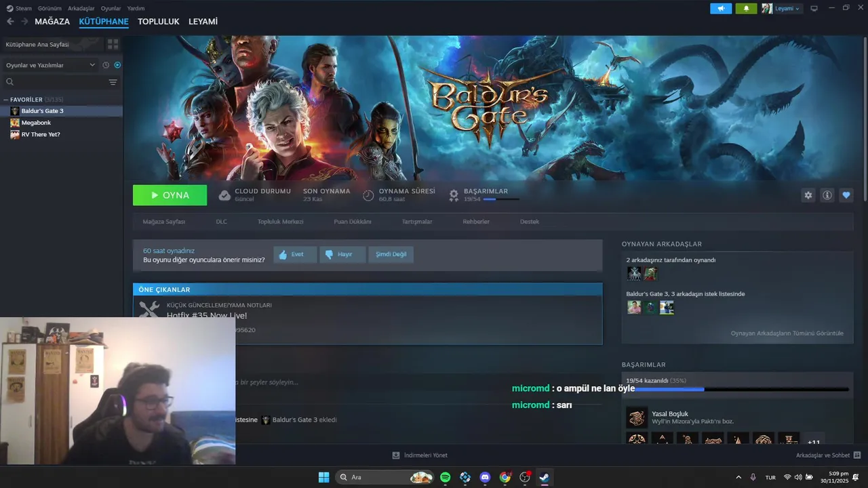Viewport: 868px width, 488px height.
Task: Open game settings gear icon
Action: [x=808, y=195]
